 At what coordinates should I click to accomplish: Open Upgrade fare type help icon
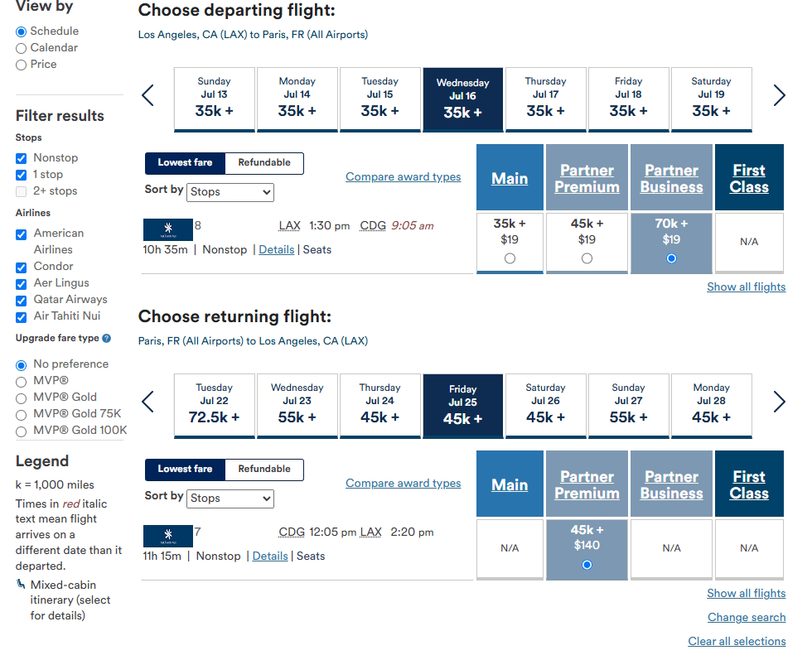107,338
